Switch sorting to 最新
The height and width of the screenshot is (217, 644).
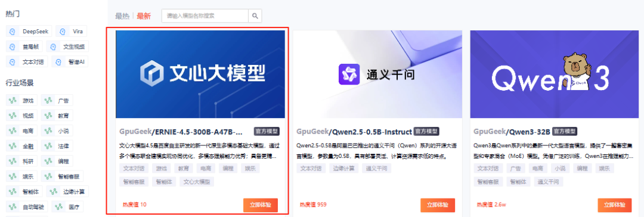point(144,16)
